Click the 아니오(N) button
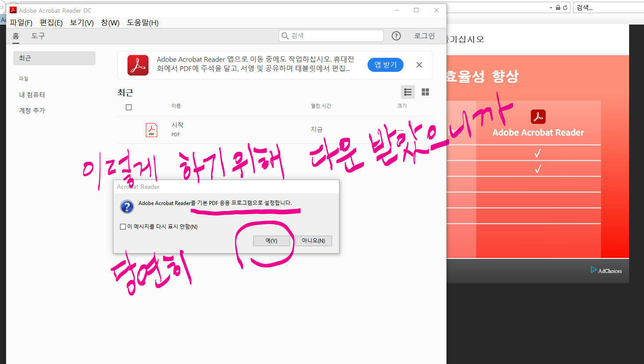The image size is (644, 364). point(314,241)
